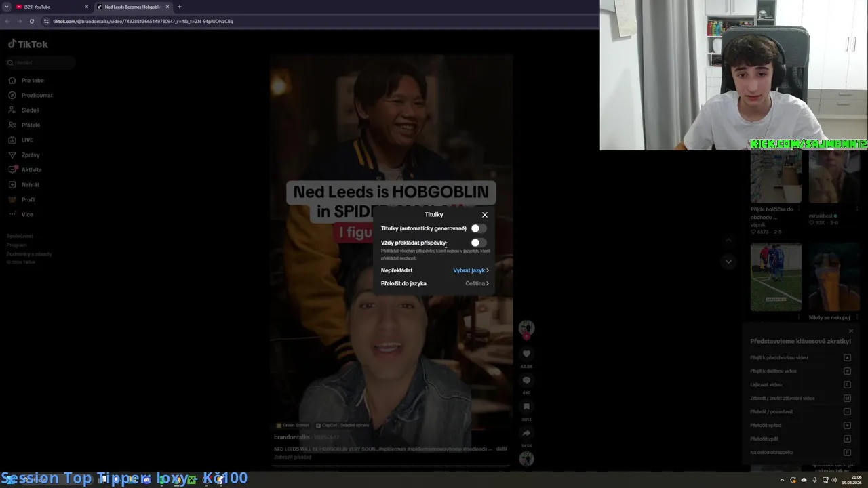Click the spinning sound disc avatar

pos(526,459)
